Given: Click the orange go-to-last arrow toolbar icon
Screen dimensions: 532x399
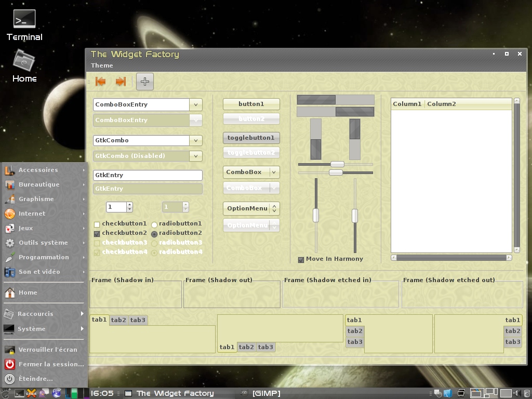Looking at the screenshot, I should point(121,82).
